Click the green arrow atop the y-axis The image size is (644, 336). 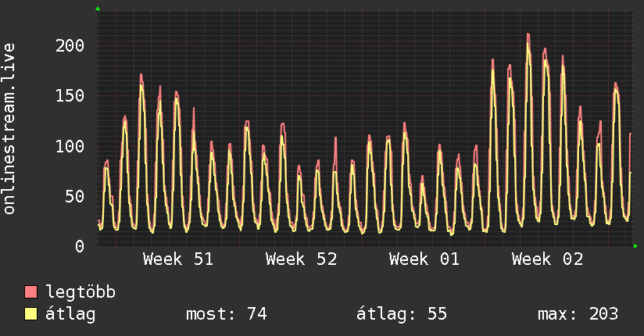point(98,9)
